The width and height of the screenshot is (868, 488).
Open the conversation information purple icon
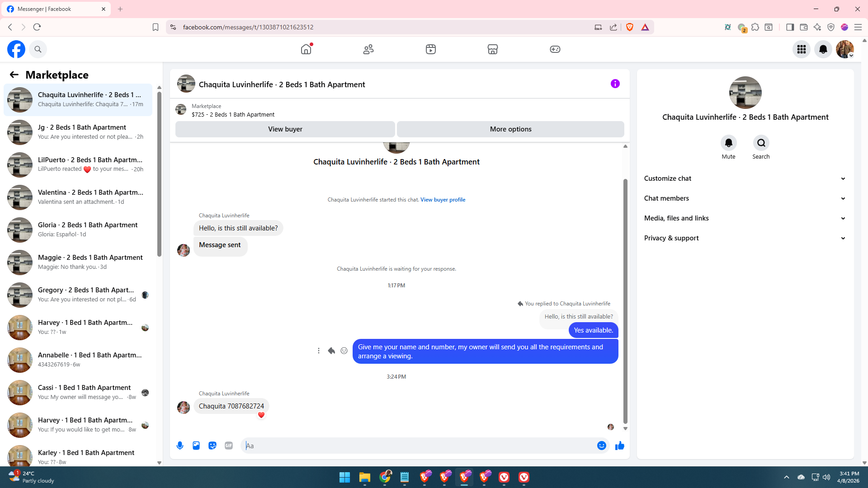click(615, 84)
